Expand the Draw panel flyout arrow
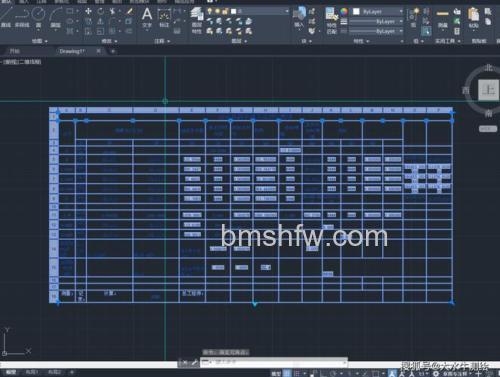 click(x=46, y=41)
